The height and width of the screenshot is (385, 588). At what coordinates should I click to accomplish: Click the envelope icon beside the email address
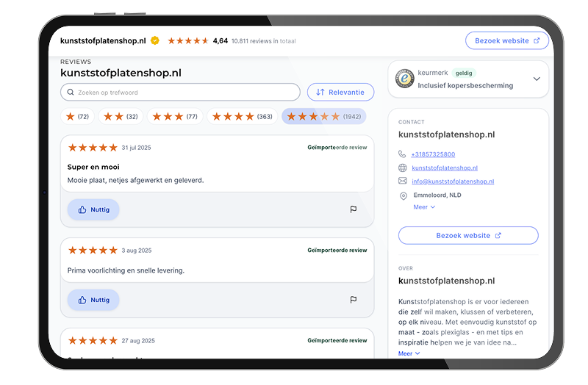[402, 181]
